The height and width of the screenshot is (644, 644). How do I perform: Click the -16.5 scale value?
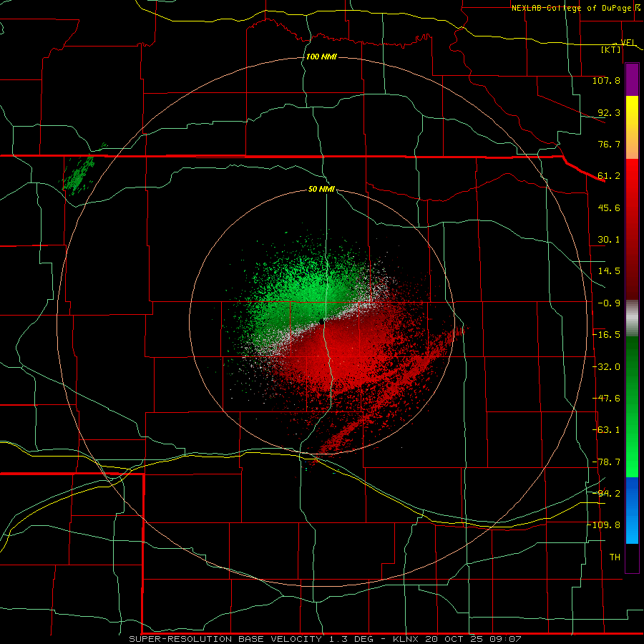606,335
